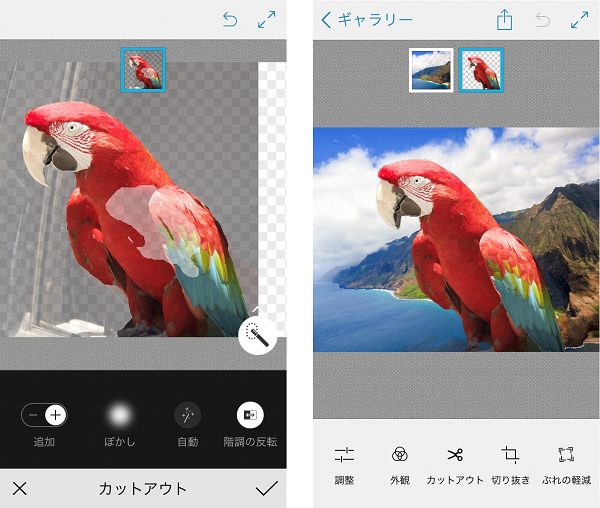Cancel the cutout with the X button
The height and width of the screenshot is (508, 600).
point(20,488)
